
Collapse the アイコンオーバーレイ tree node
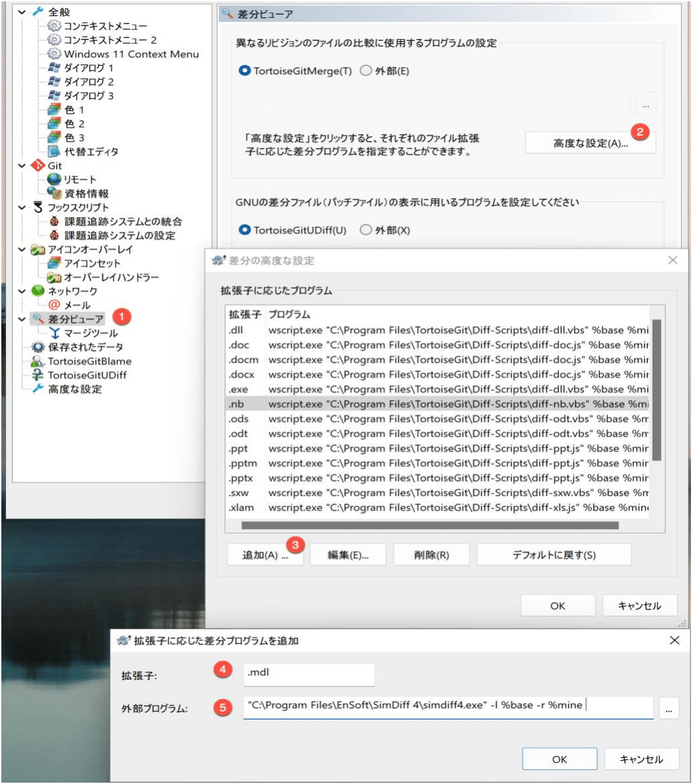[x=21, y=249]
